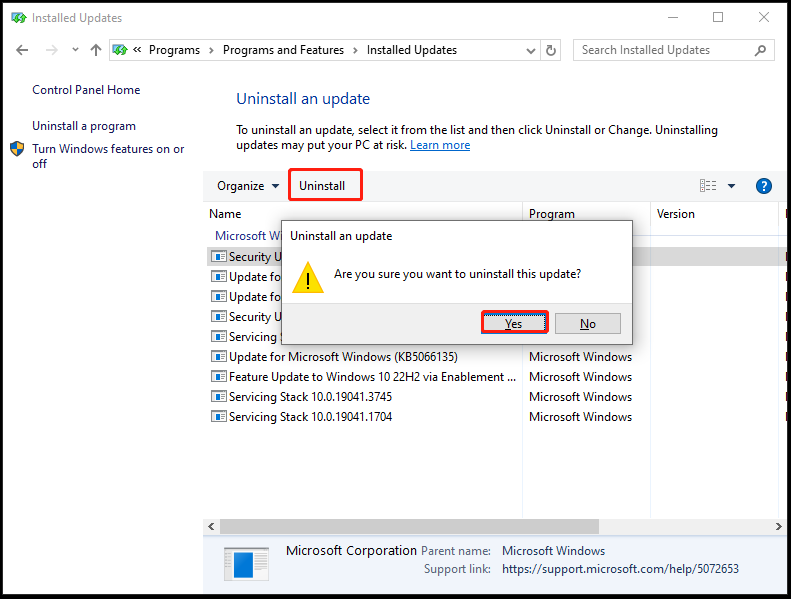Viewport: 791px width, 599px height.
Task: Select Installed Updates breadcrumb
Action: point(412,50)
